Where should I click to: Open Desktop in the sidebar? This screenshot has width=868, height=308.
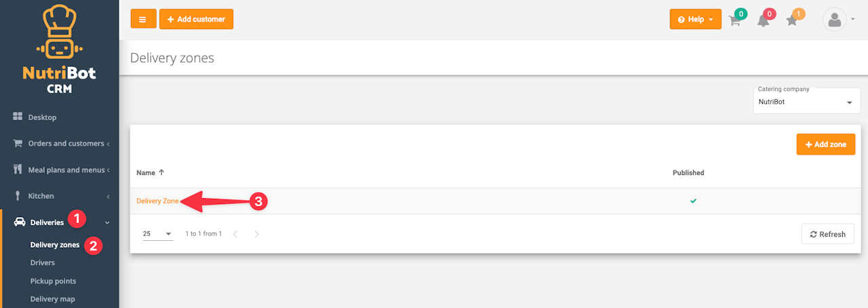(x=42, y=117)
